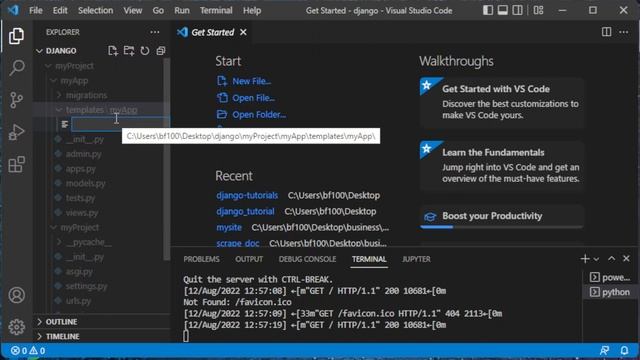Click the New Folder icon in DJANGO header
Viewport: 640px width, 360px height.
(x=129, y=51)
